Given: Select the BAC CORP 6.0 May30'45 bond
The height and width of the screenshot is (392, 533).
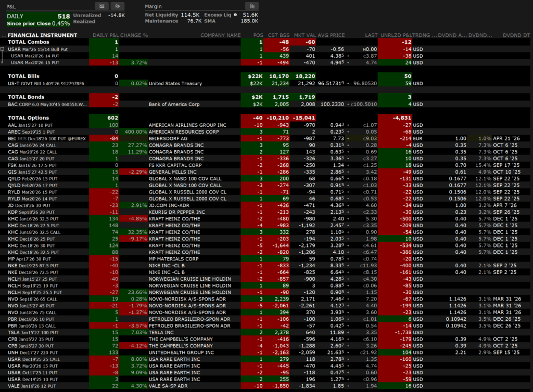Looking at the screenshot, I should 44,104.
